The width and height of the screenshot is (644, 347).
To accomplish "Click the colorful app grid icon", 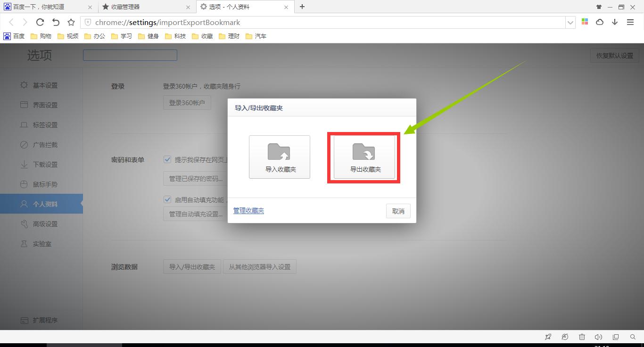I will (585, 22).
